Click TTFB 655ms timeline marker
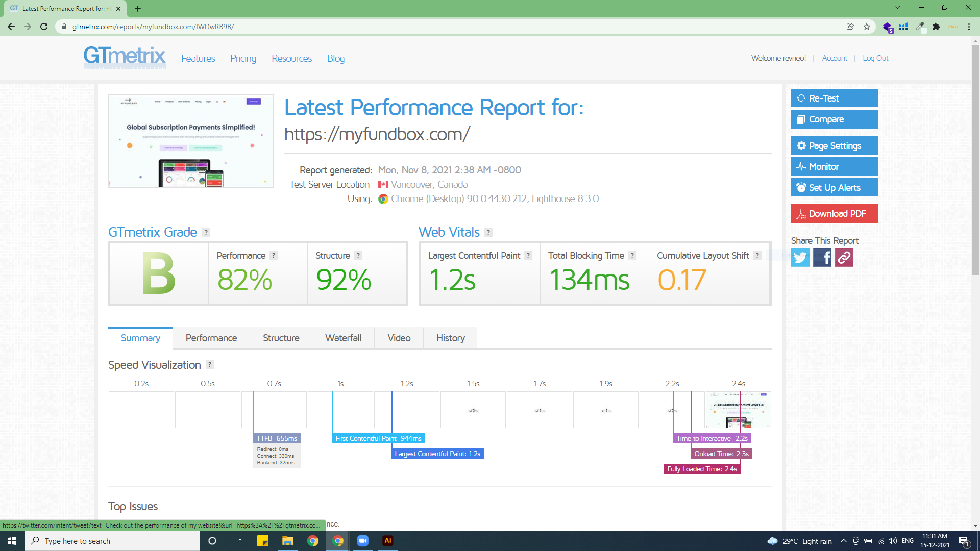The width and height of the screenshot is (980, 551). pyautogui.click(x=277, y=438)
